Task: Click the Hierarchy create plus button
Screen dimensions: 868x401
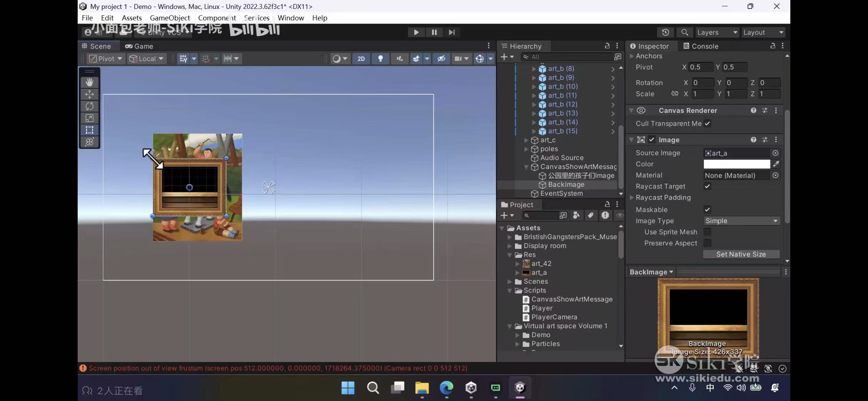Action: (x=507, y=57)
